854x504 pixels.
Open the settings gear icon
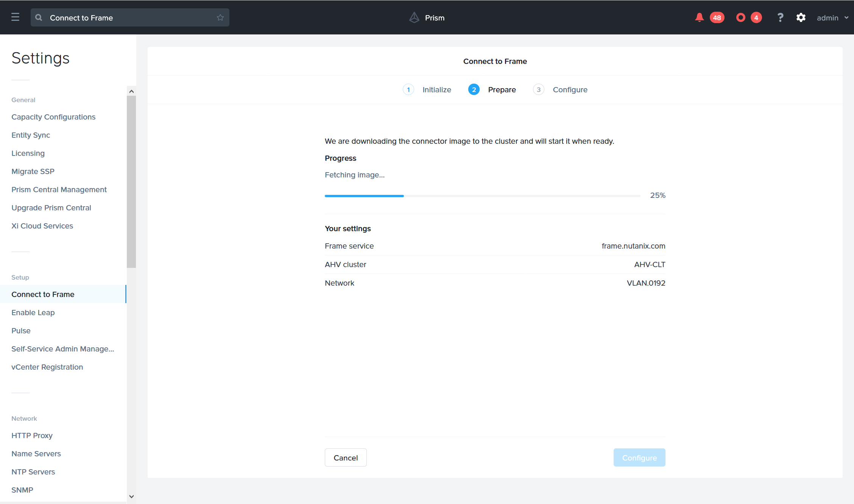[x=801, y=17]
